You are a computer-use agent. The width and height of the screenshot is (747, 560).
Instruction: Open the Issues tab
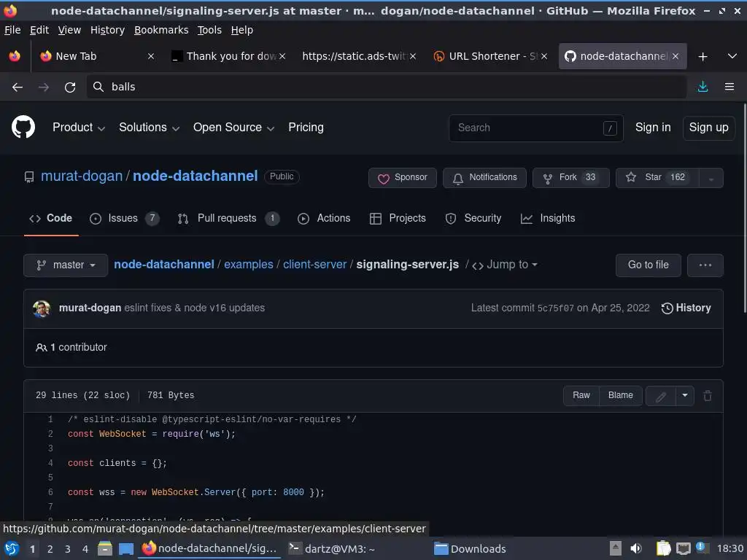point(124,219)
